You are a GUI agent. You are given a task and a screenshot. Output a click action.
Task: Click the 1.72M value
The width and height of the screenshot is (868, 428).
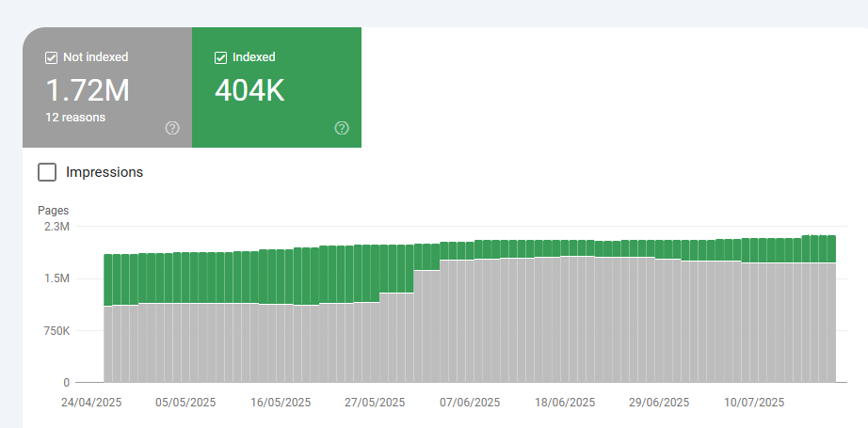tap(88, 90)
